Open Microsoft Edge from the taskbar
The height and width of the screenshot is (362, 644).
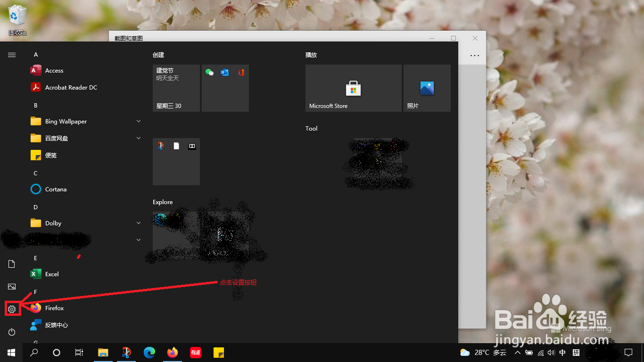click(x=149, y=353)
